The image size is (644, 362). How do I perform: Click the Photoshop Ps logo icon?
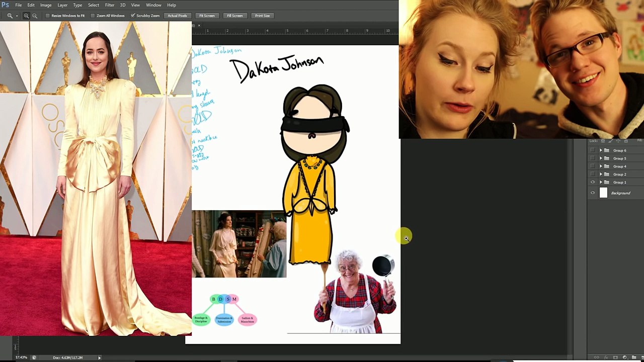click(x=5, y=5)
